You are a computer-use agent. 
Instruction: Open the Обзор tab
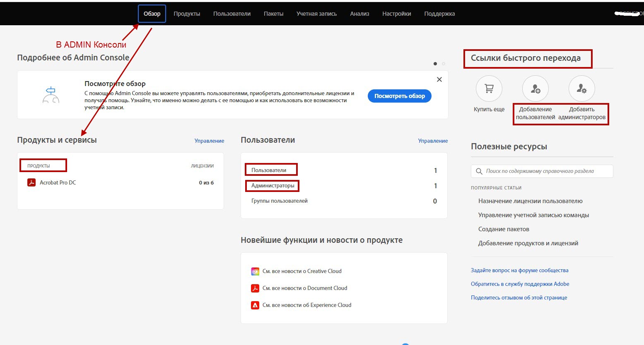click(x=152, y=14)
